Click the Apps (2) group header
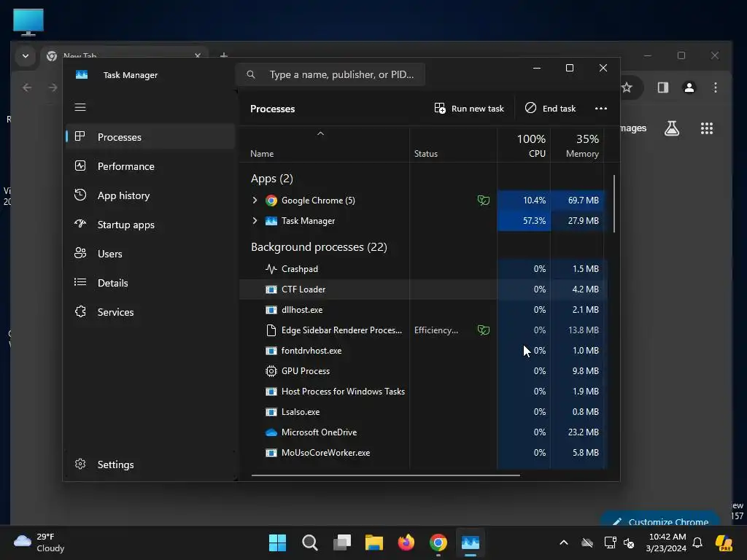This screenshot has width=747, height=560. (271, 179)
